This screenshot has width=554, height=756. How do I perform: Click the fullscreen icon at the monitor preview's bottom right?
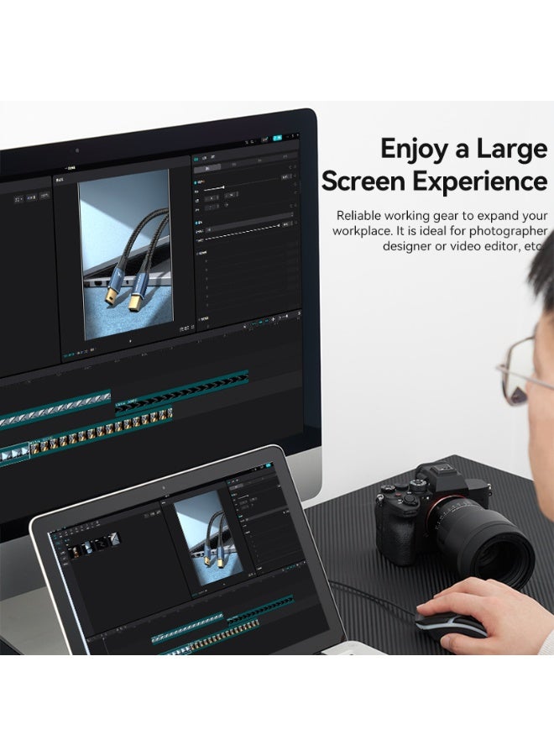188,326
